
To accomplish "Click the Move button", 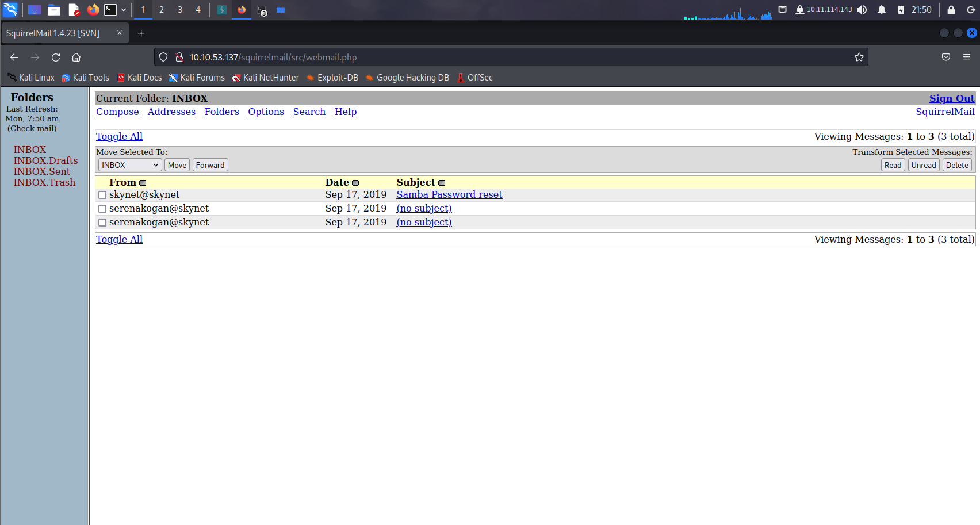I will [177, 165].
